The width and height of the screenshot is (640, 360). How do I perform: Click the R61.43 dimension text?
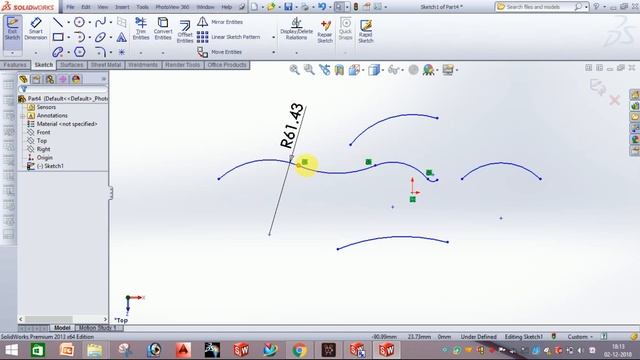[293, 126]
